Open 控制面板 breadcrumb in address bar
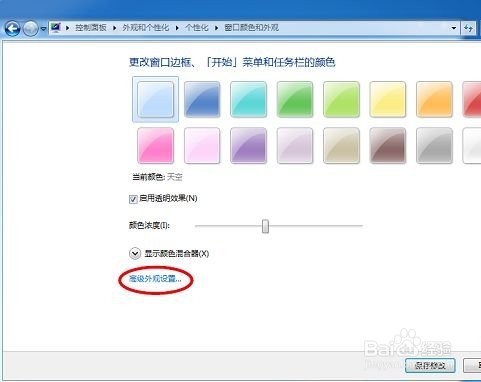The width and height of the screenshot is (481, 382). click(x=90, y=28)
